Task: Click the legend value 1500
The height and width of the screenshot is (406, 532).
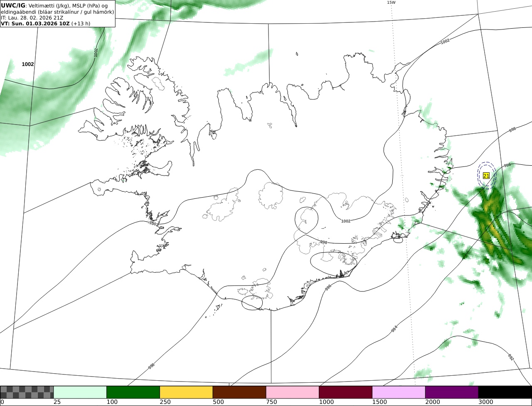Action: (x=379, y=402)
